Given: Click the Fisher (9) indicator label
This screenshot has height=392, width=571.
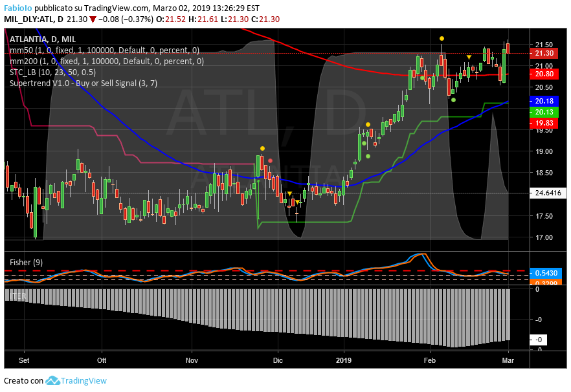Looking at the screenshot, I should [x=26, y=263].
